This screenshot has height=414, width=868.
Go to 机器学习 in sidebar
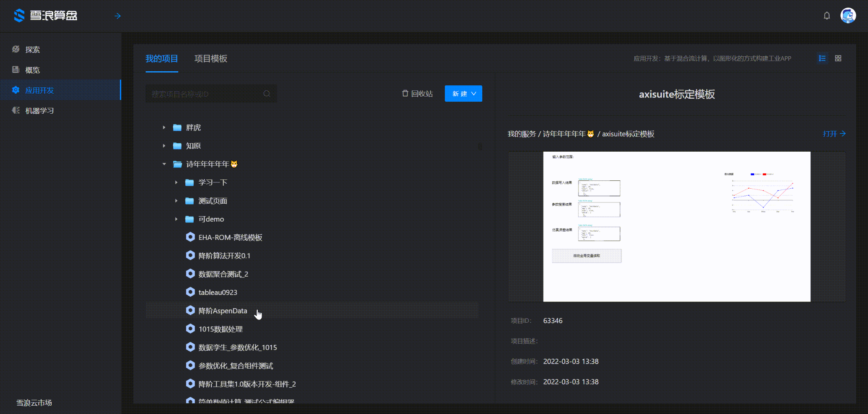point(39,111)
